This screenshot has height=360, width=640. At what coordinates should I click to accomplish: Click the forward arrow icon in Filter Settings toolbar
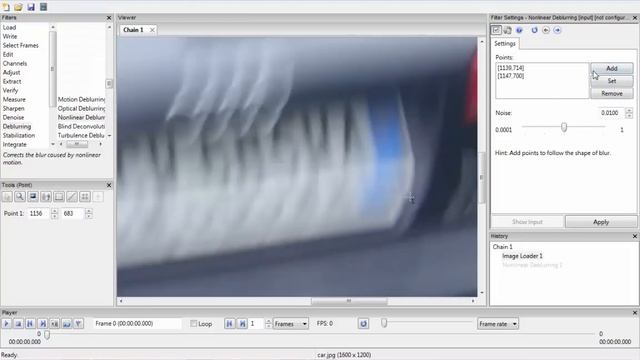tap(557, 30)
